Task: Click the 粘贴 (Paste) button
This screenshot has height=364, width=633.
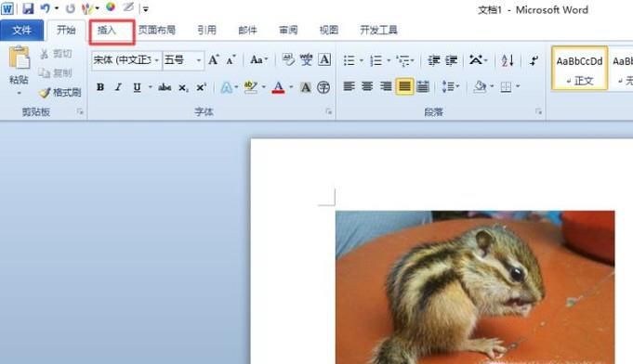Action: 19,65
